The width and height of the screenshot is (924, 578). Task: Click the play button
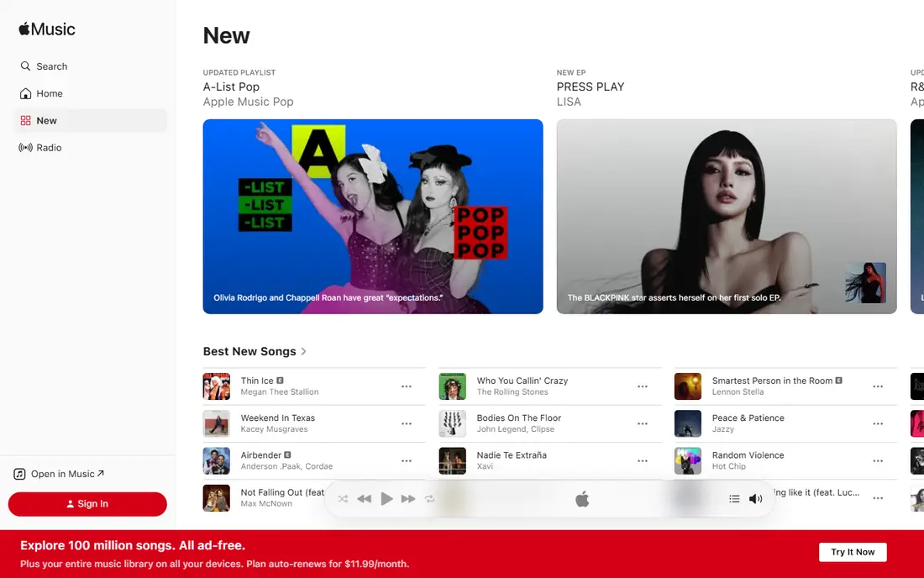point(386,498)
